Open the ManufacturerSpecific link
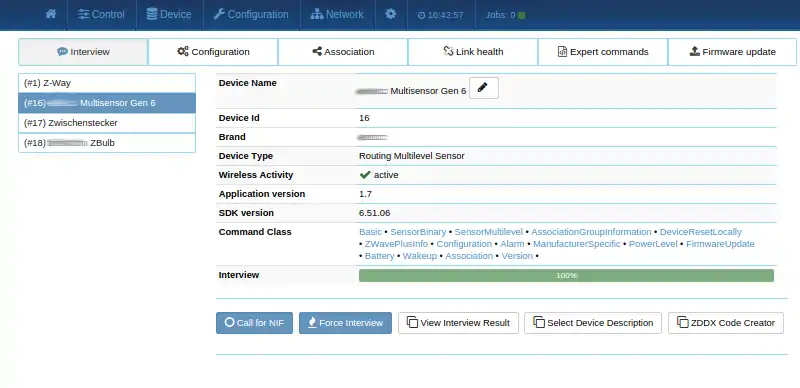Screen dimensions: 800x388 (577, 244)
